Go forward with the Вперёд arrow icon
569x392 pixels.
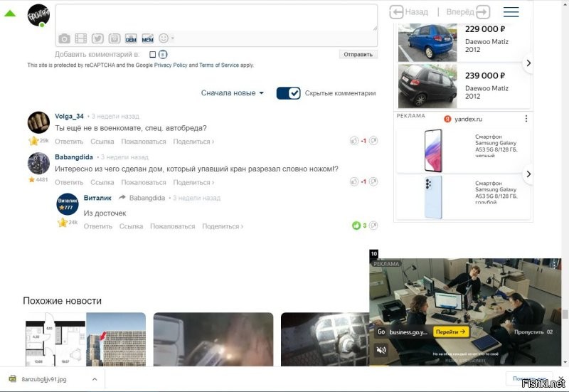(483, 12)
